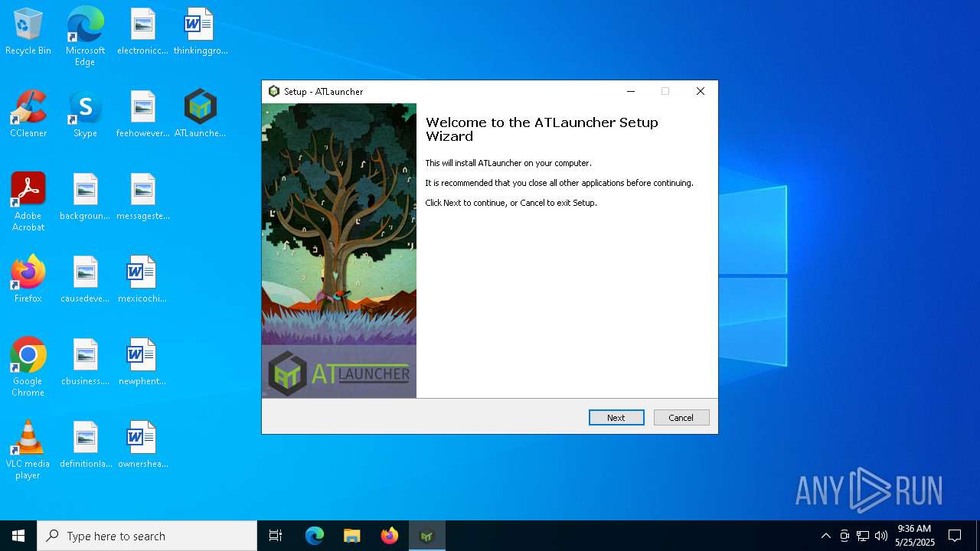Select the thinkinggro... Word document icon
The height and width of the screenshot is (551, 980).
coord(200,32)
